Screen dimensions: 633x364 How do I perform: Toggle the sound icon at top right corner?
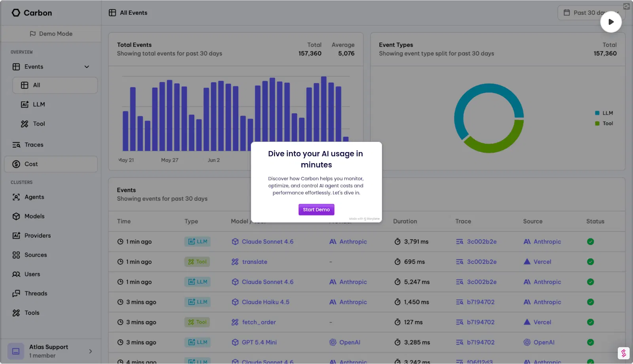tap(626, 6)
